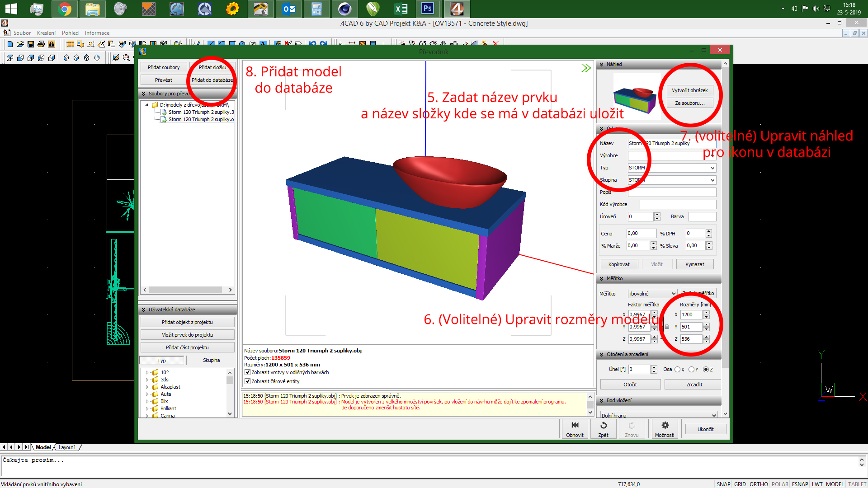This screenshot has height=488, width=868.
Task: Toggle Zobrazit čárové entity checkbox
Action: (248, 381)
